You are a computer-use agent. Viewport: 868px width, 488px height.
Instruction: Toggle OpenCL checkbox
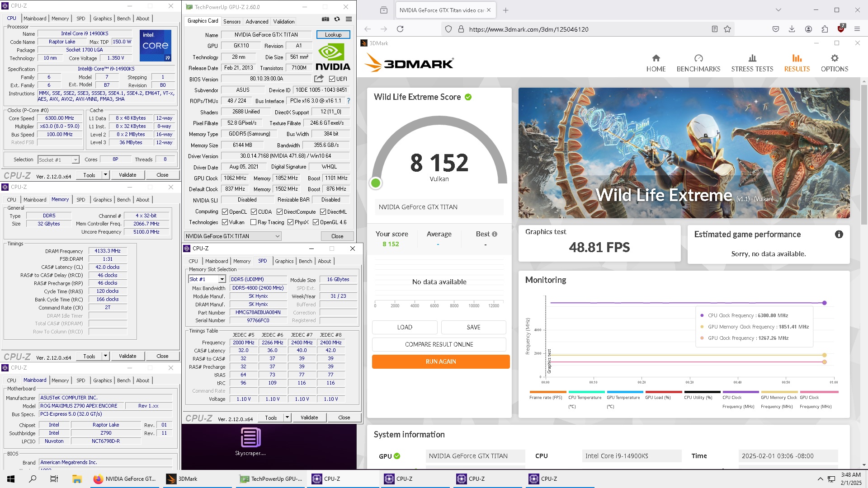(225, 211)
